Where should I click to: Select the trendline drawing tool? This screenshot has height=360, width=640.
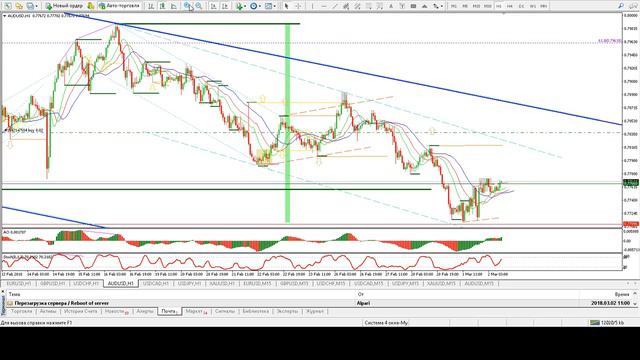pos(335,6)
